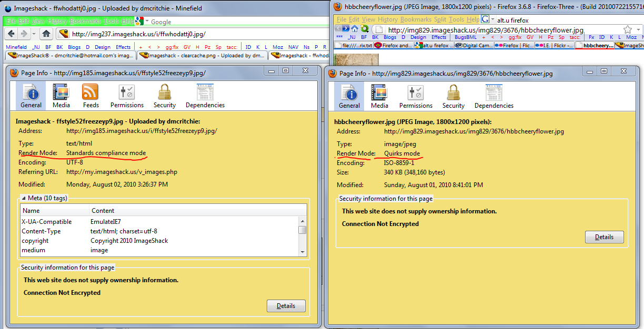Viewport: 644px width, 329px height.
Task: Open the Bookmarks menu in Minefield
Action: [85, 21]
